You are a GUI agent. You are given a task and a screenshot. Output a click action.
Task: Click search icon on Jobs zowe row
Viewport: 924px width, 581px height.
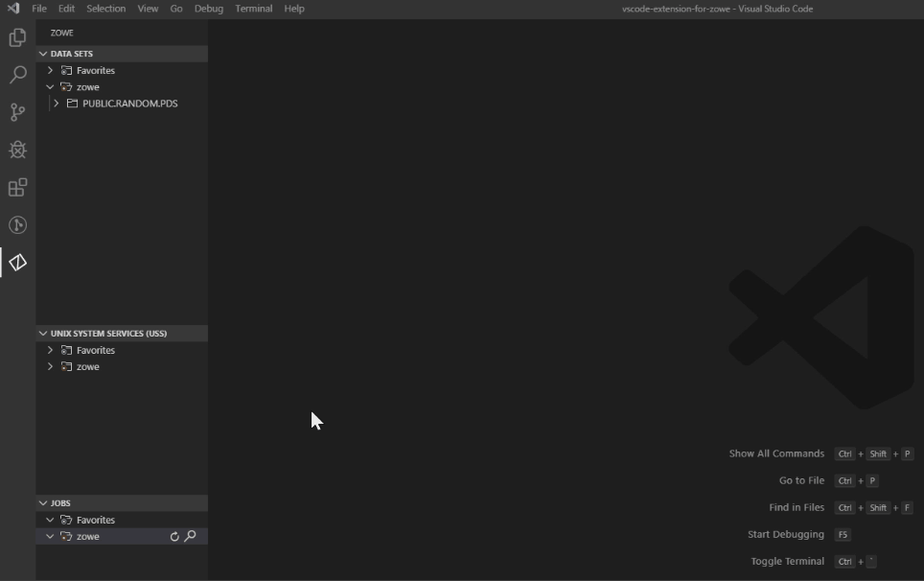[190, 537]
